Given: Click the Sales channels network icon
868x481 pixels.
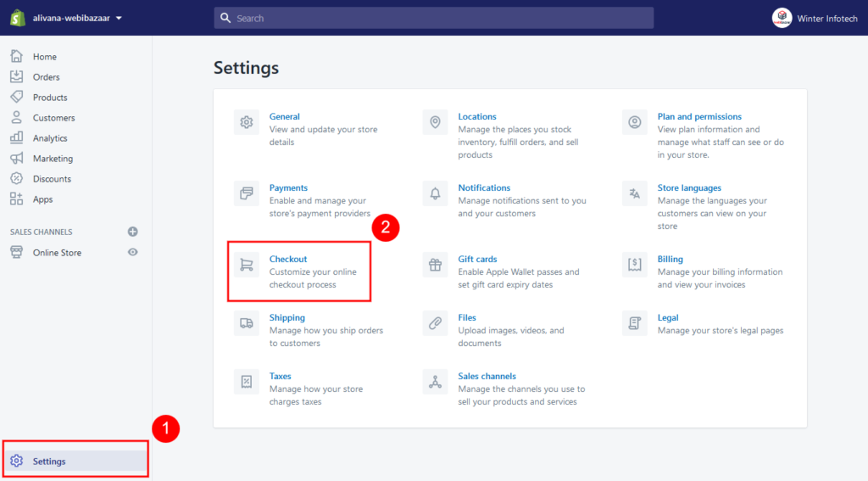Looking at the screenshot, I should pyautogui.click(x=436, y=382).
